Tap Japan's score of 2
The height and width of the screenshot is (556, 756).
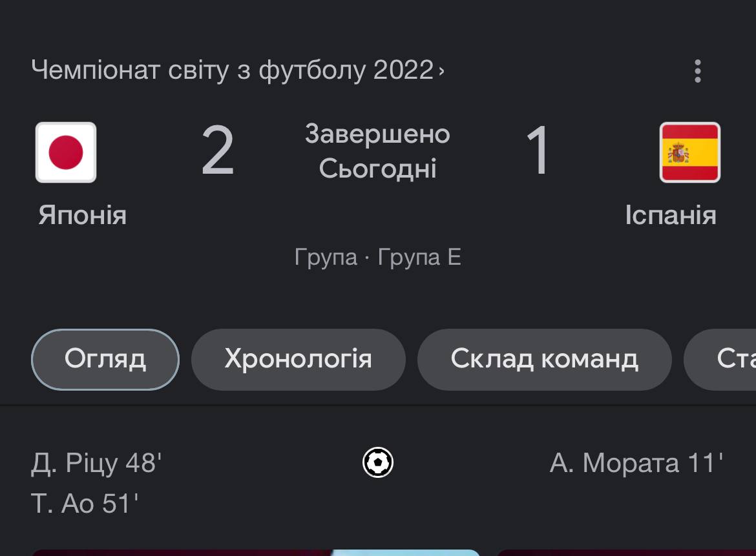click(218, 152)
